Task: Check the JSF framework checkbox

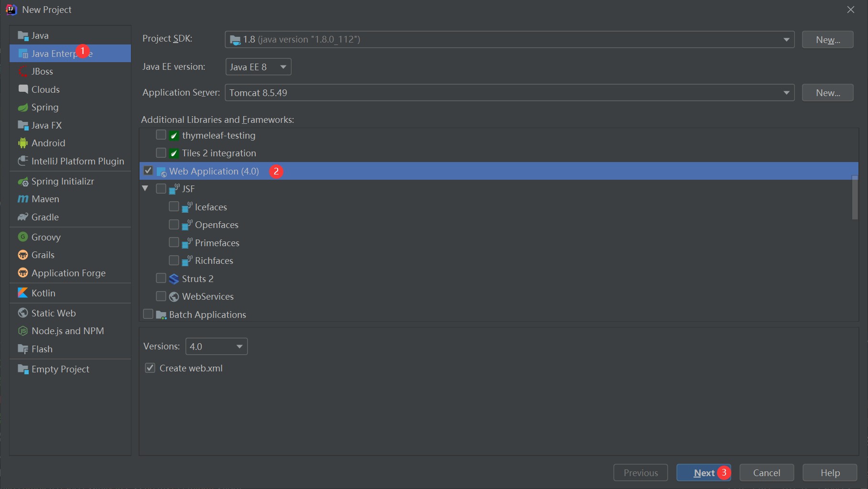Action: point(161,188)
